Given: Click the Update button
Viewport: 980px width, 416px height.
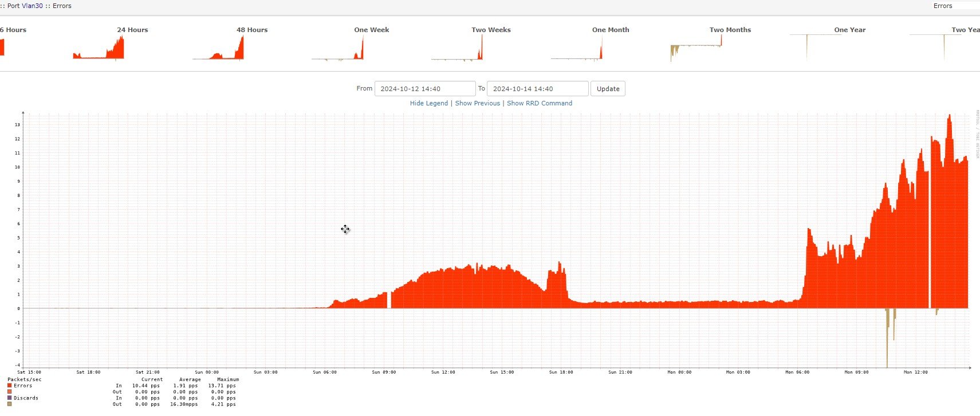Looking at the screenshot, I should click(608, 89).
